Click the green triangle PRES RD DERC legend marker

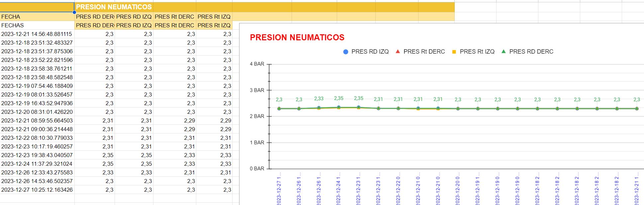coord(504,52)
